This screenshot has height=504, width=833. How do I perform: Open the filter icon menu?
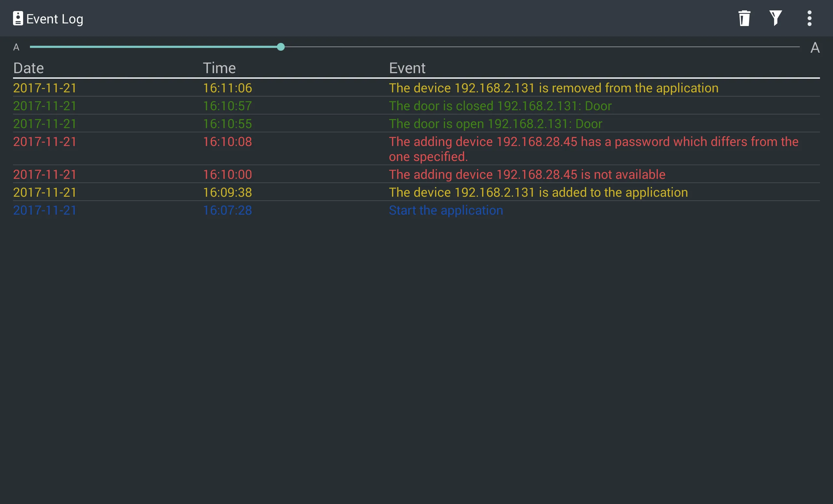coord(778,19)
